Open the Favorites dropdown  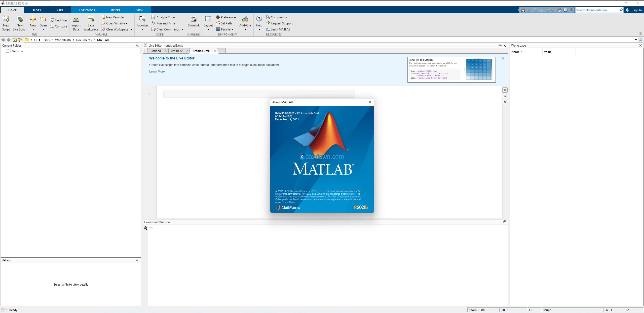142,29
